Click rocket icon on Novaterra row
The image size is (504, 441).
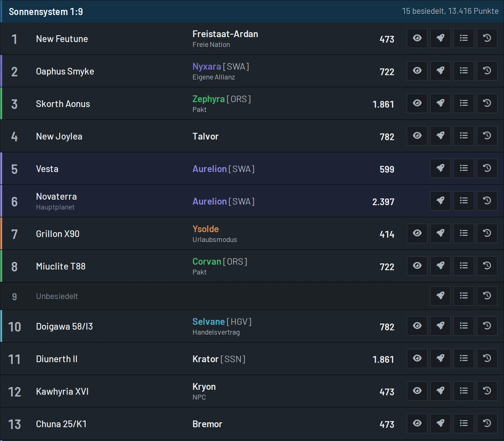(440, 201)
